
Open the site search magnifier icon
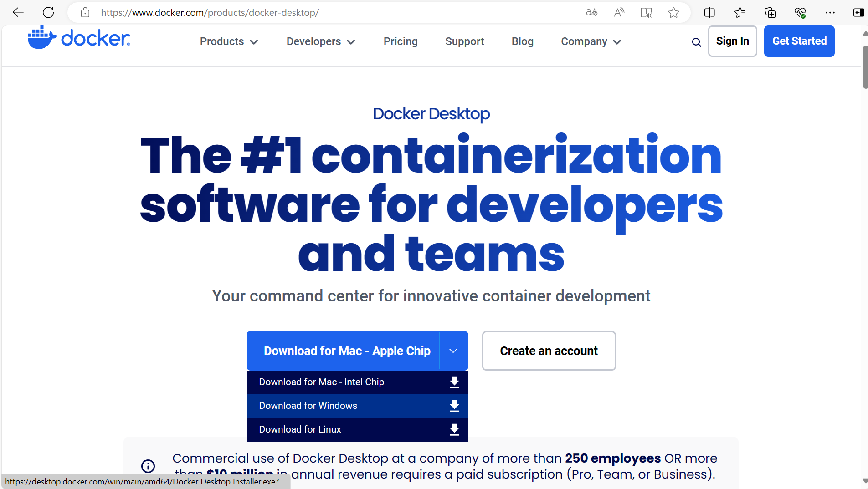point(696,42)
